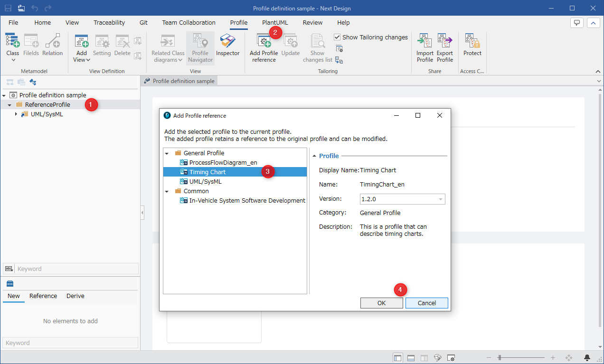Collapse the Common folder in dialog
Screen dimensions: 604x364
point(167,191)
